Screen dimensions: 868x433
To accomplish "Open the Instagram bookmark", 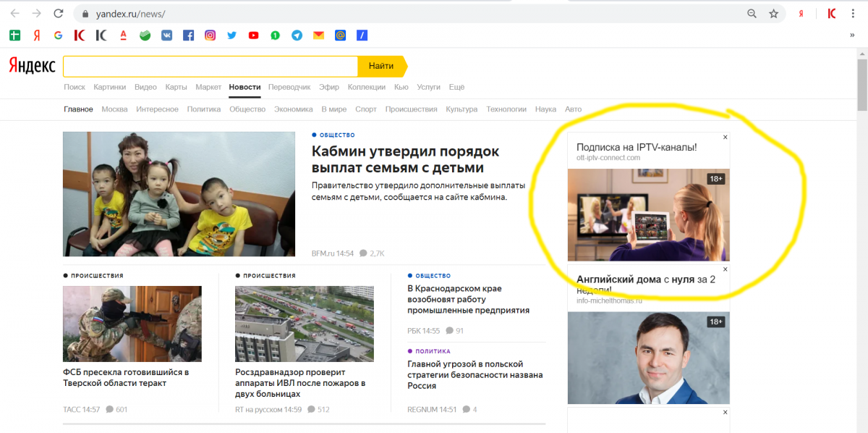I will pos(210,35).
